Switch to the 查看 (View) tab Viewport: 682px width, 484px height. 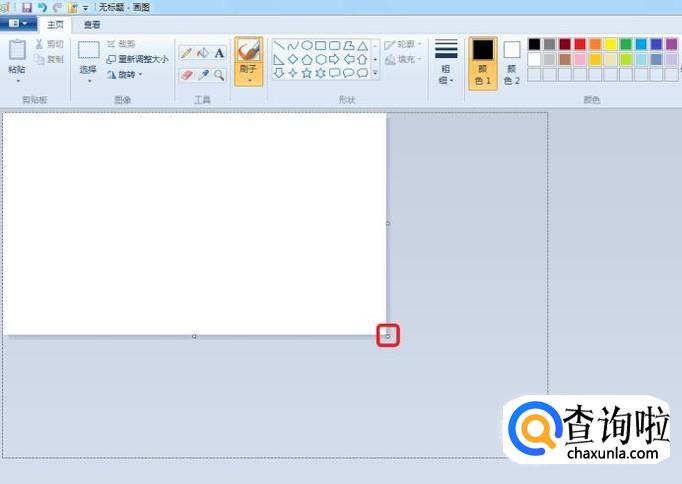[92, 25]
